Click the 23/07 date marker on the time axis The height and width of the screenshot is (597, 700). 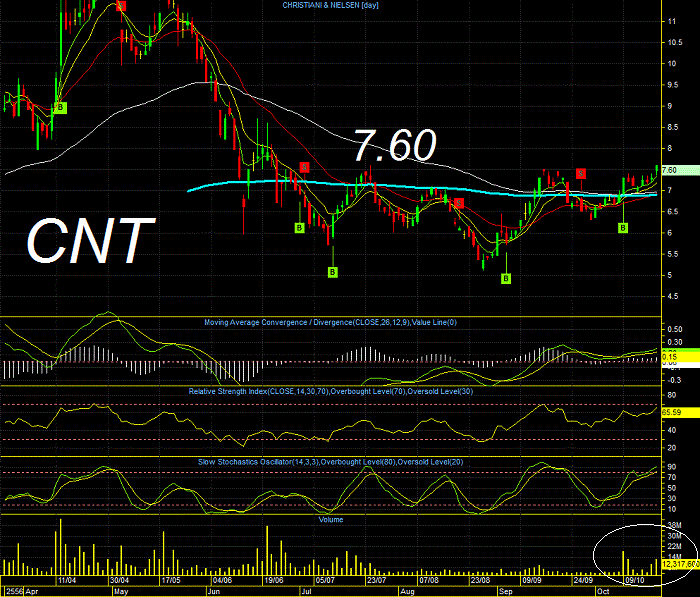point(377,580)
